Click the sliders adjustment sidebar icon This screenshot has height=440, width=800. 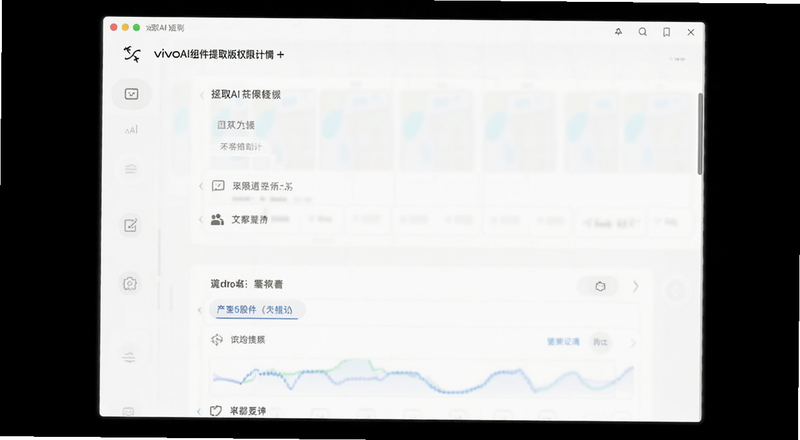(129, 357)
